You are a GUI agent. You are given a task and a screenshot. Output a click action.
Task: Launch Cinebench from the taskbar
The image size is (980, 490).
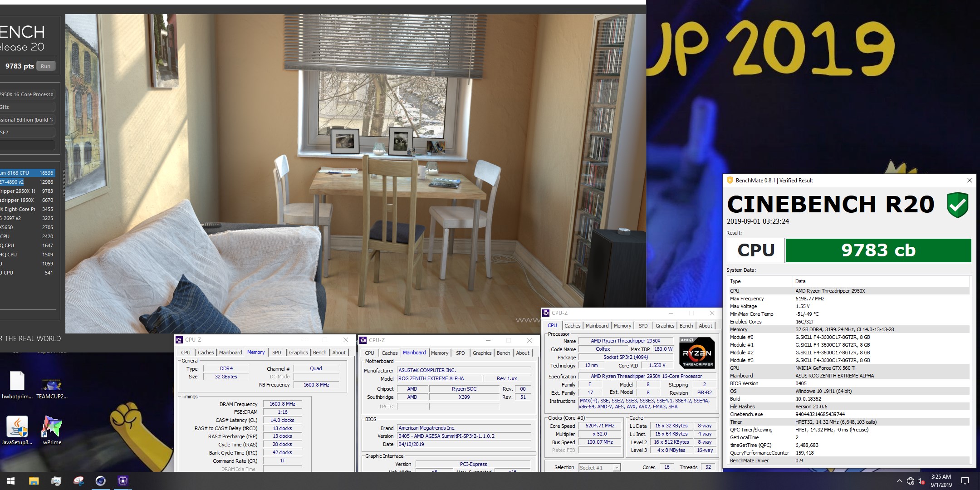(x=101, y=480)
